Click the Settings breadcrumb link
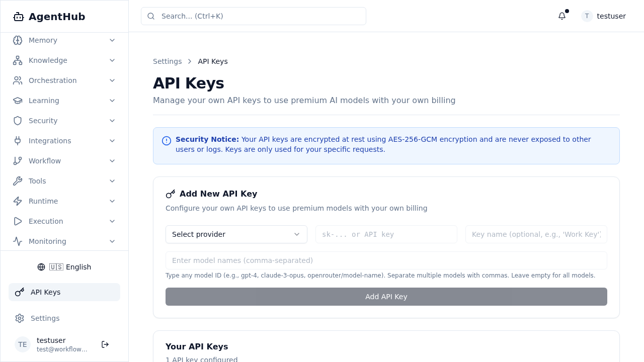The height and width of the screenshot is (362, 644). (x=168, y=61)
